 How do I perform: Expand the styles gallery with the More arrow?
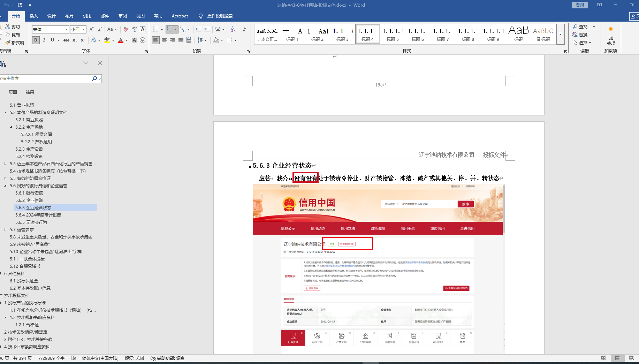tap(561, 34)
